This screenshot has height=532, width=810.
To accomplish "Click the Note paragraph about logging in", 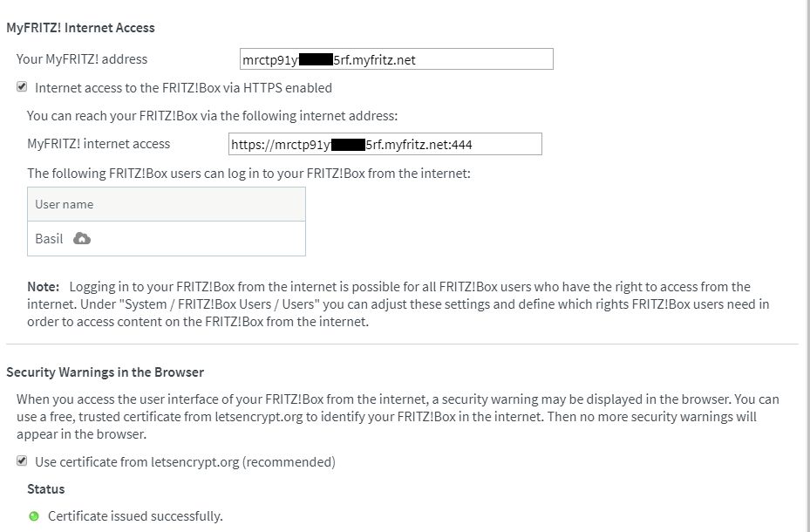I will pyautogui.click(x=392, y=304).
